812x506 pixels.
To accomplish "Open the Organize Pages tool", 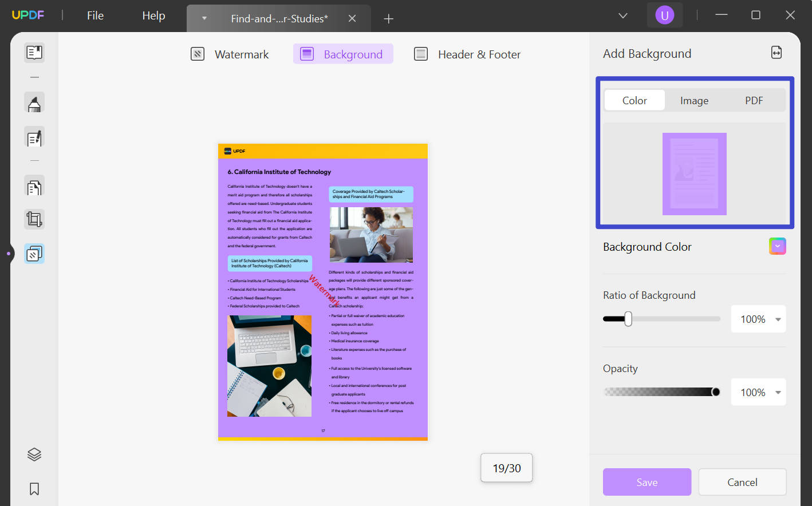I will pyautogui.click(x=34, y=186).
